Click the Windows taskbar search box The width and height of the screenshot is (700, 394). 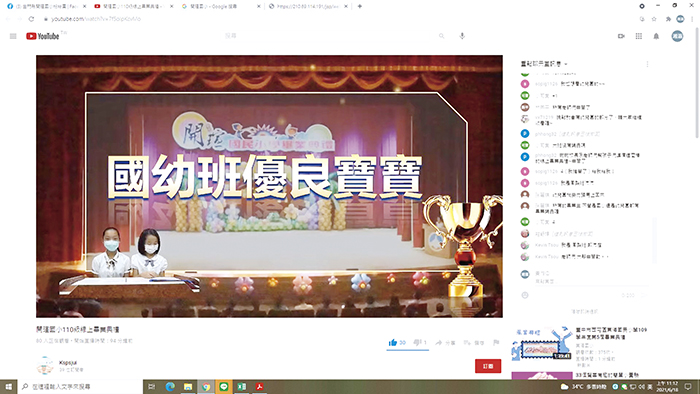pyautogui.click(x=80, y=386)
